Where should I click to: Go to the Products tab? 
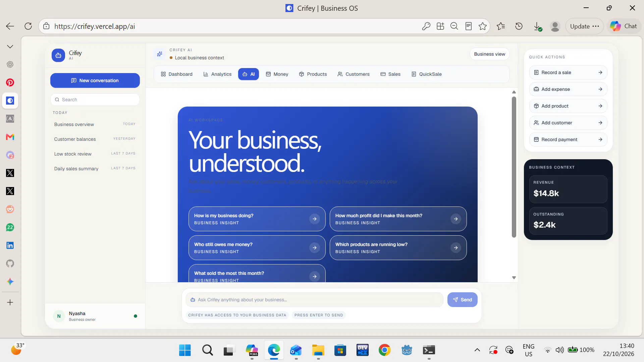313,74
